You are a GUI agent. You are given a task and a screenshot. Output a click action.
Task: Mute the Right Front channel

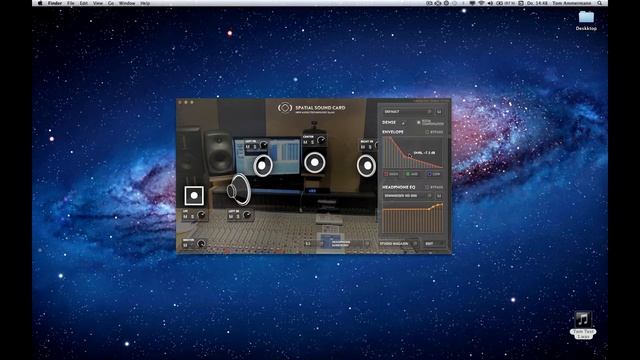point(362,147)
